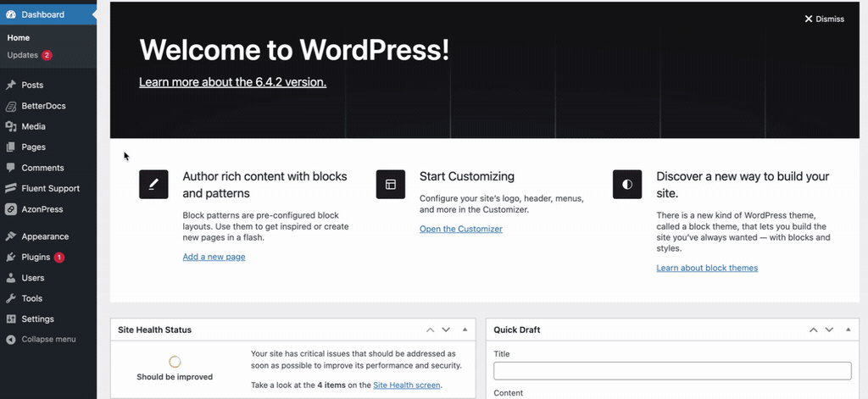Collapse the admin sidebar menu

pyautogui.click(x=48, y=339)
